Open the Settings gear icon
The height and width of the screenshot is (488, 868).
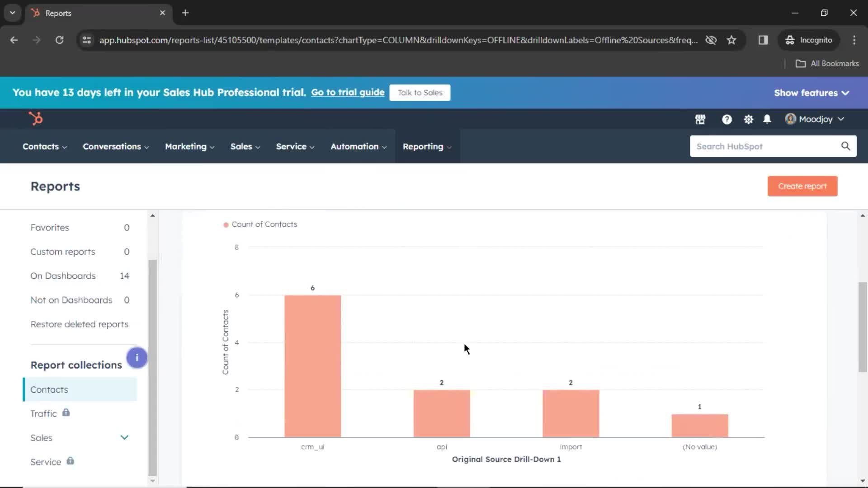(x=748, y=118)
